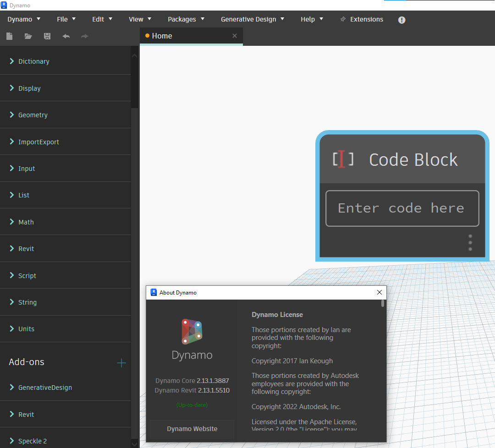
Task: Expand the String library category
Action: 66,302
